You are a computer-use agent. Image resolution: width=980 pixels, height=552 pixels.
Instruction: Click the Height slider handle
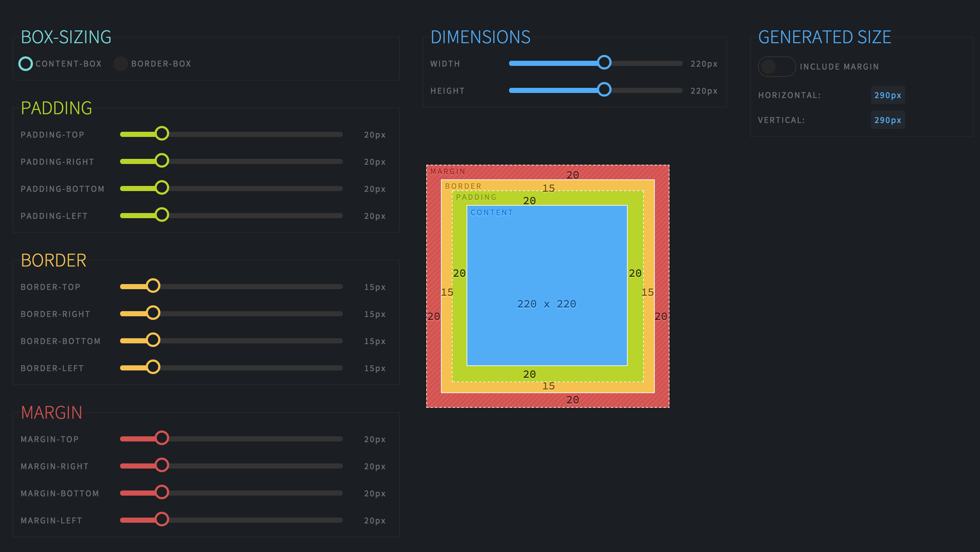604,90
